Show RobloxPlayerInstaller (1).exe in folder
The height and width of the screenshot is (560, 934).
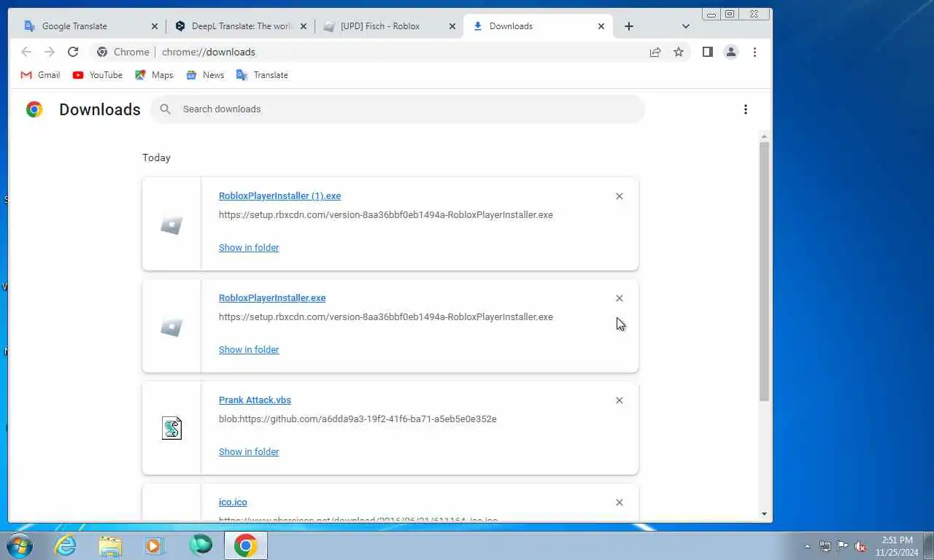[249, 248]
